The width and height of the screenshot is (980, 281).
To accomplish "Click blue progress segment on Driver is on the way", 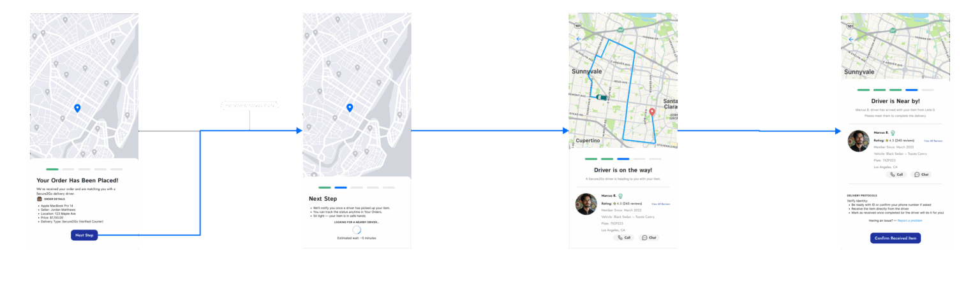I will [623, 159].
